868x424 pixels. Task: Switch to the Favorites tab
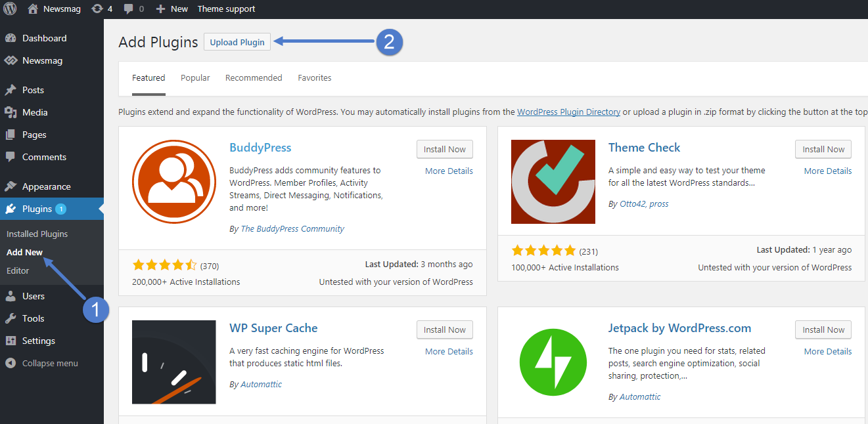pos(315,77)
